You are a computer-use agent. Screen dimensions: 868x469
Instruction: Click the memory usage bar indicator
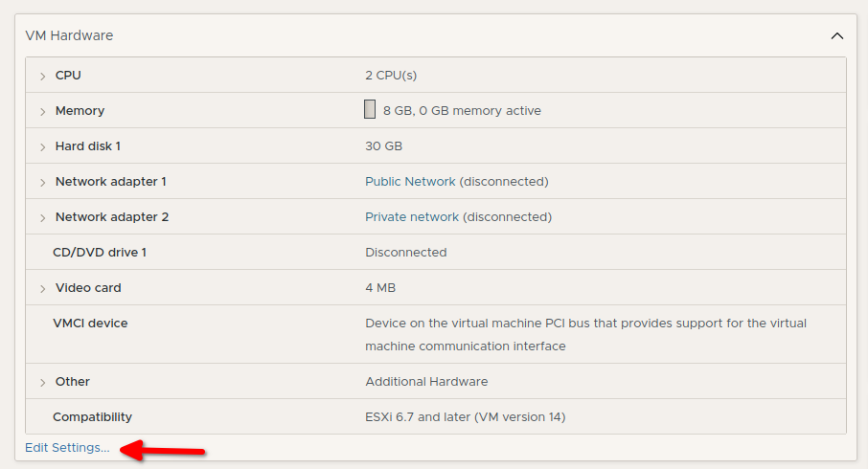click(x=370, y=110)
